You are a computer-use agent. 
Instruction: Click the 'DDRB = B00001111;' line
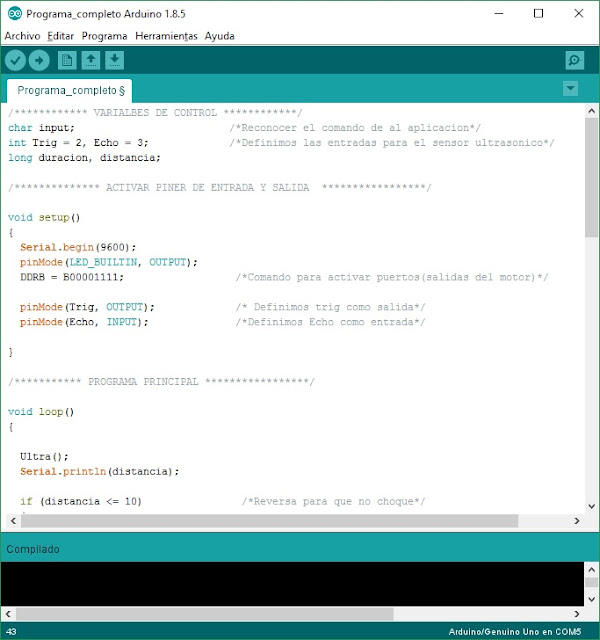[72, 277]
